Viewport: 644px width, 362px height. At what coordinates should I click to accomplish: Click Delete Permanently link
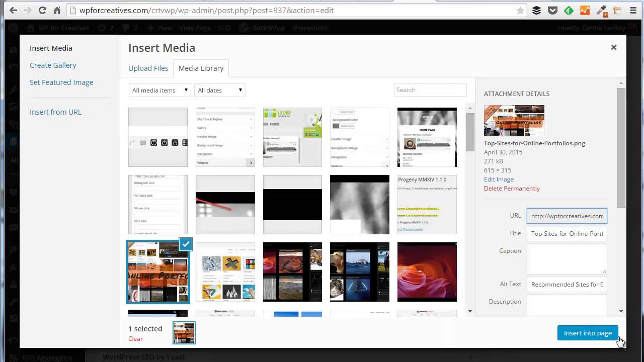click(x=512, y=189)
